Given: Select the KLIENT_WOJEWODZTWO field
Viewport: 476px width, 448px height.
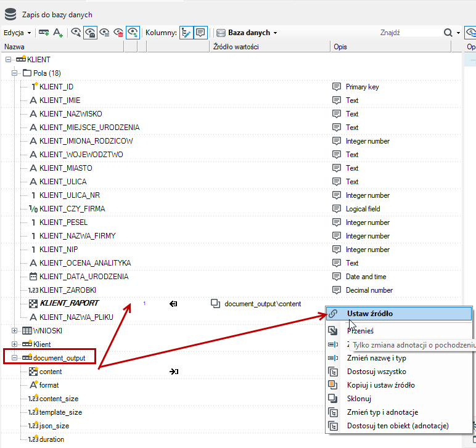Looking at the screenshot, I should pyautogui.click(x=81, y=155).
